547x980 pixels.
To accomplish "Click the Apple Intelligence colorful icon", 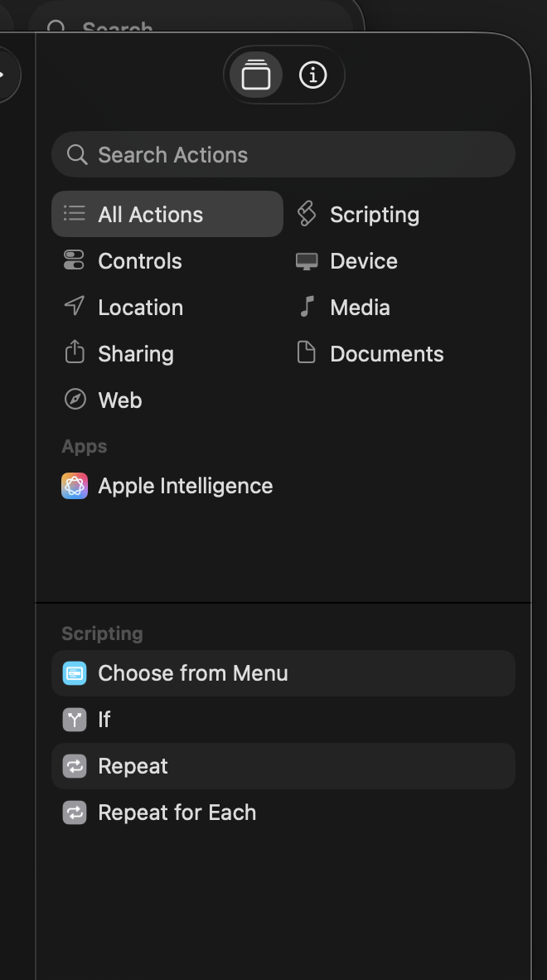I will (x=75, y=486).
